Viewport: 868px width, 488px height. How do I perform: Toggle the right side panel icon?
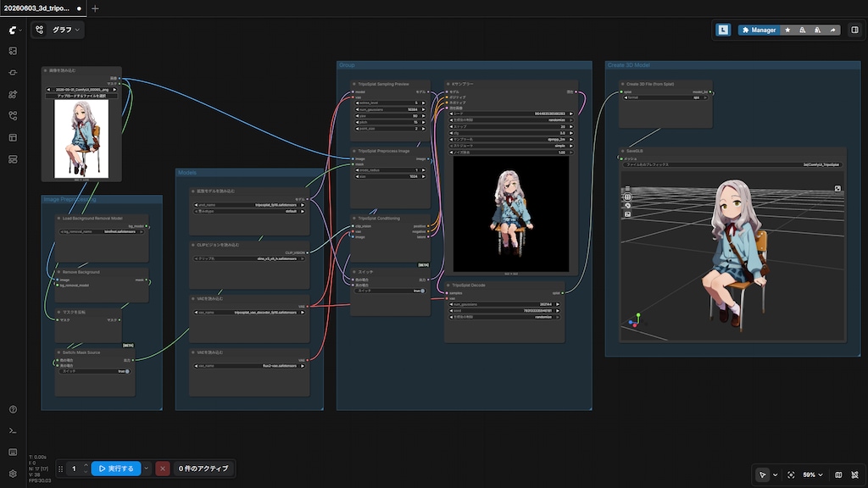click(x=854, y=30)
